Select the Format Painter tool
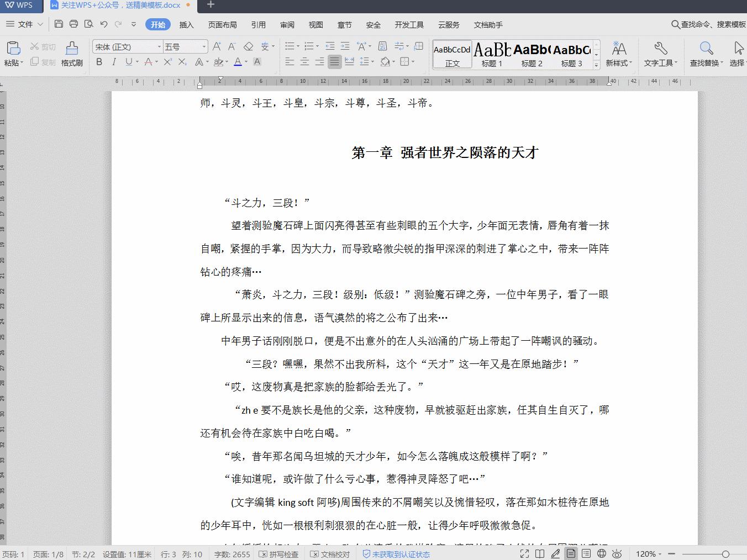Viewport: 747px width, 560px height. [71, 54]
